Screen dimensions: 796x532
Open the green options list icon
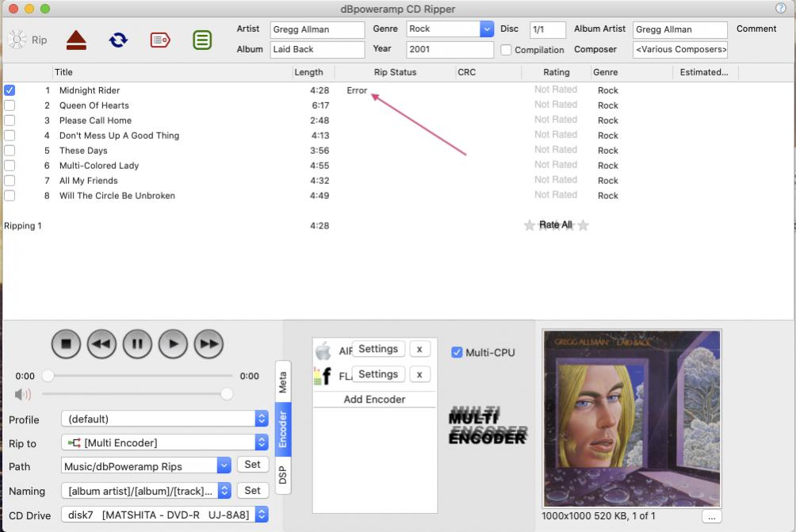point(202,40)
